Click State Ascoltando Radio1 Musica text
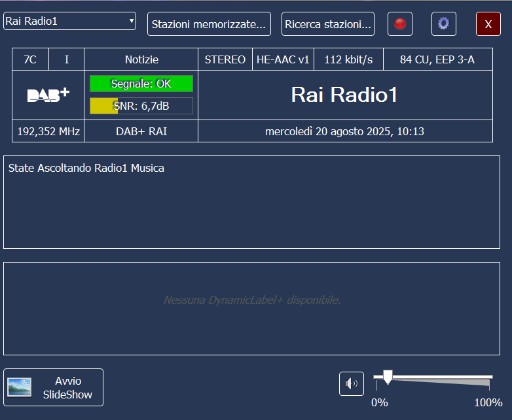The image size is (512, 420). [86, 168]
